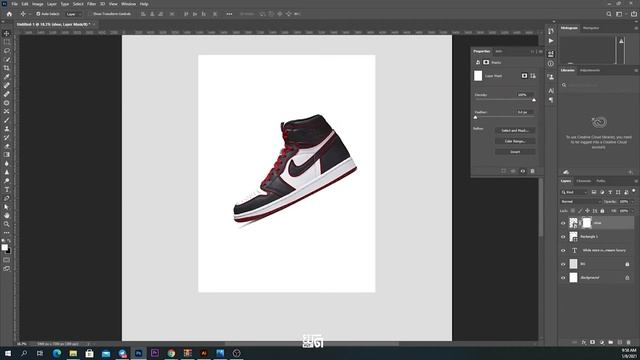This screenshot has height=360, width=640.
Task: Open the Info panel icon in collapsed dock
Action: [551, 64]
